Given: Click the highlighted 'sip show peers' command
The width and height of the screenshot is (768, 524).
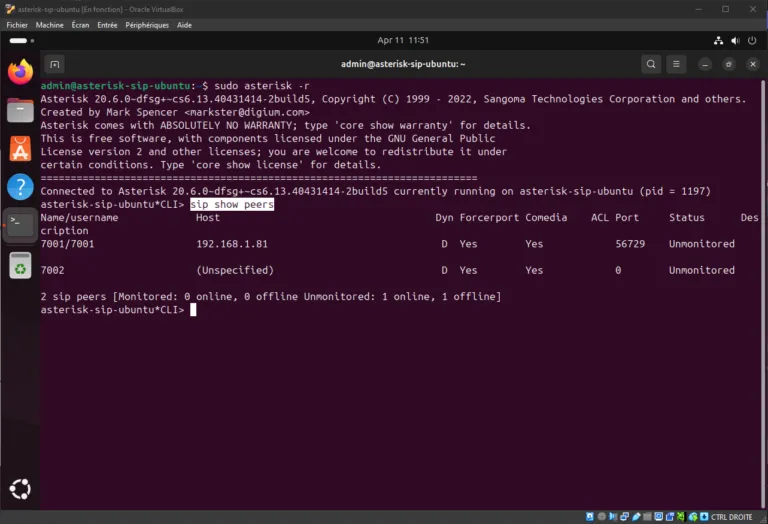Looking at the screenshot, I should (x=232, y=204).
